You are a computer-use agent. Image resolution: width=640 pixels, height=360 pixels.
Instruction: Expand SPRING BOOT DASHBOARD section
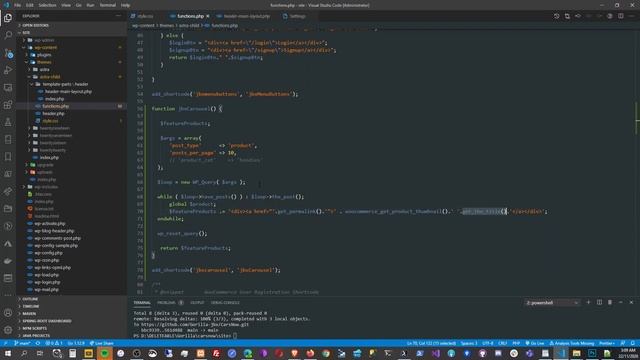pyautogui.click(x=47, y=321)
